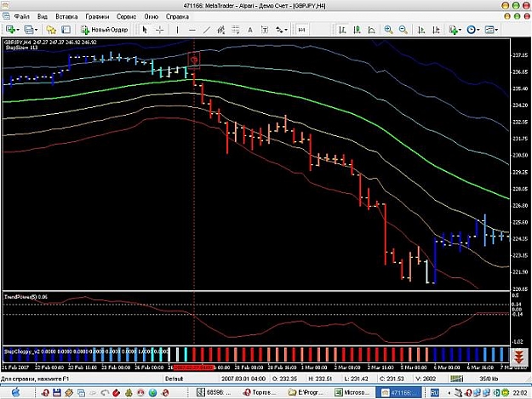Zoom in the chart

[x=389, y=30]
